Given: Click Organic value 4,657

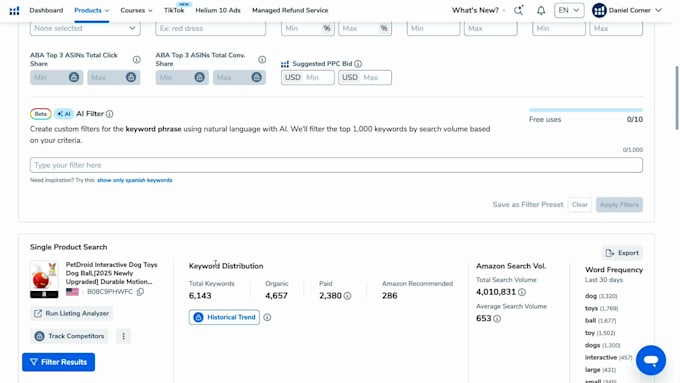Looking at the screenshot, I should (x=276, y=296).
